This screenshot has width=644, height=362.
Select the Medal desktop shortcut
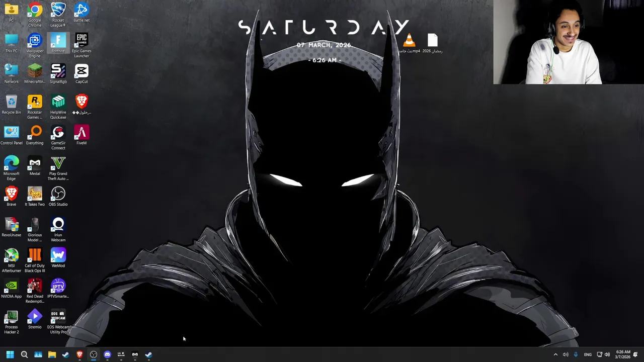click(35, 166)
